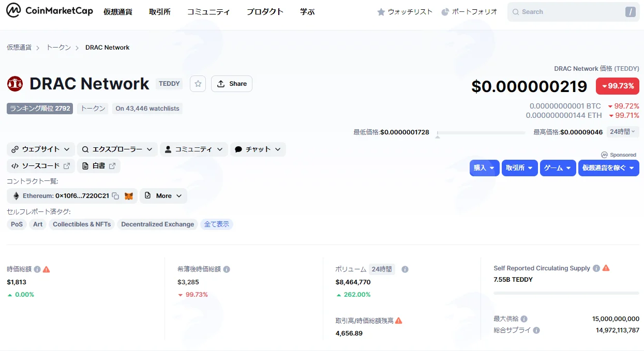Click the 4,656.89 volume ratio value
Image resolution: width=644 pixels, height=351 pixels.
[x=349, y=333]
